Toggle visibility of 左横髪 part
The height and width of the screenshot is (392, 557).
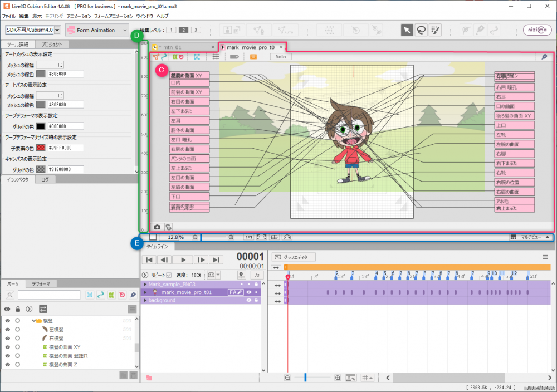point(7,330)
